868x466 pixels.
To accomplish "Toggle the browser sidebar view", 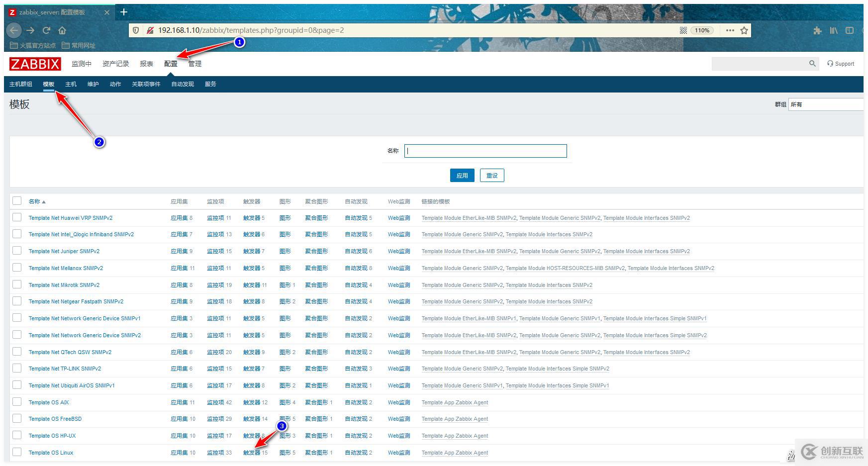I will pos(850,30).
